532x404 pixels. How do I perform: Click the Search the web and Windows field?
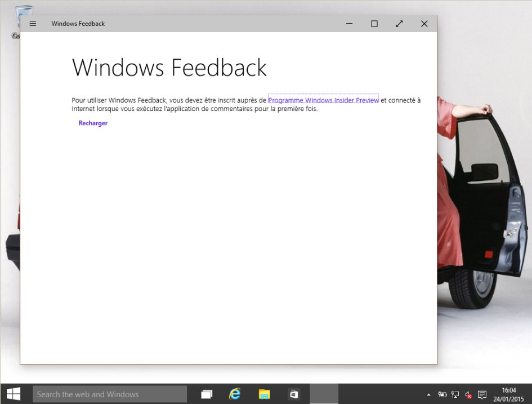click(x=110, y=394)
